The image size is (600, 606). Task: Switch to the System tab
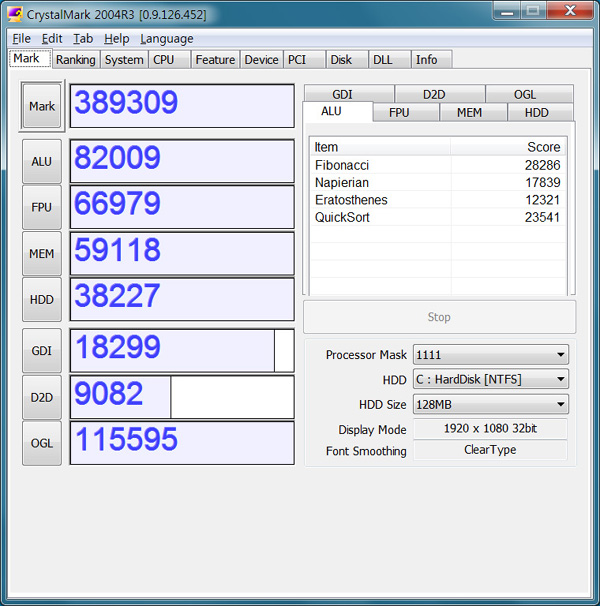(124, 60)
